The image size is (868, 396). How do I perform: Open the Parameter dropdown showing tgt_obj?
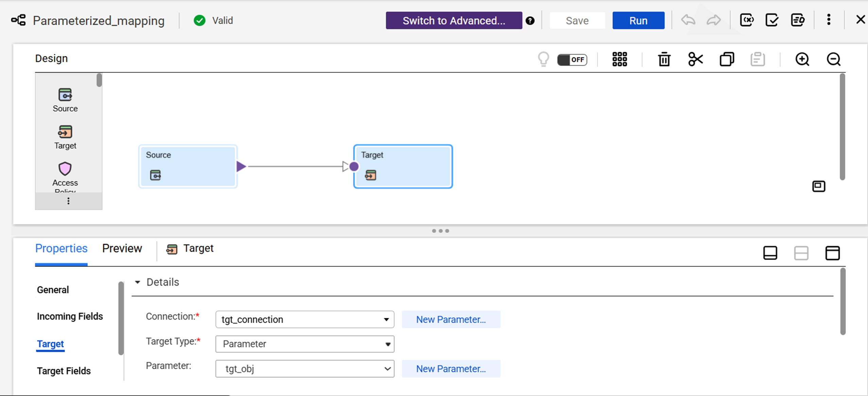coord(305,369)
